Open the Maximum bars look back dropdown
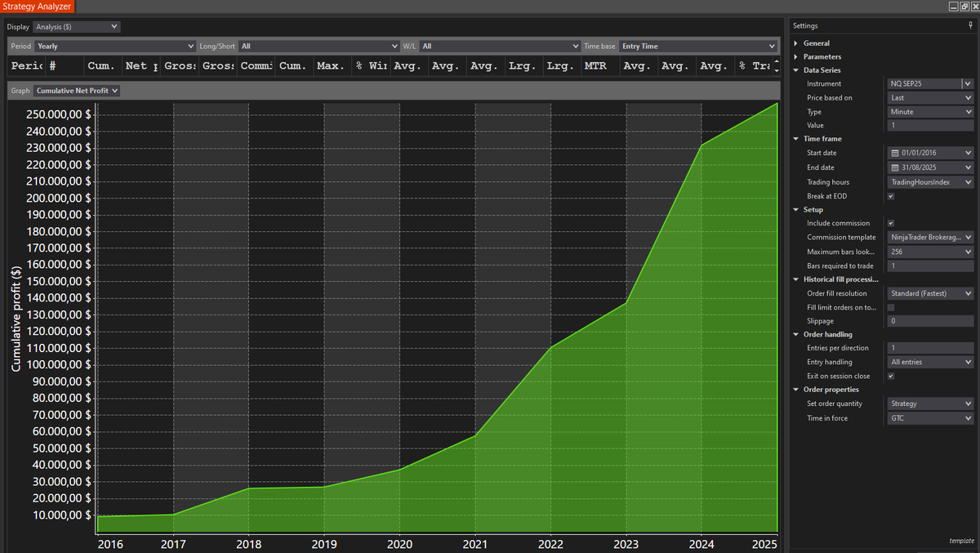980x553 pixels. point(931,252)
